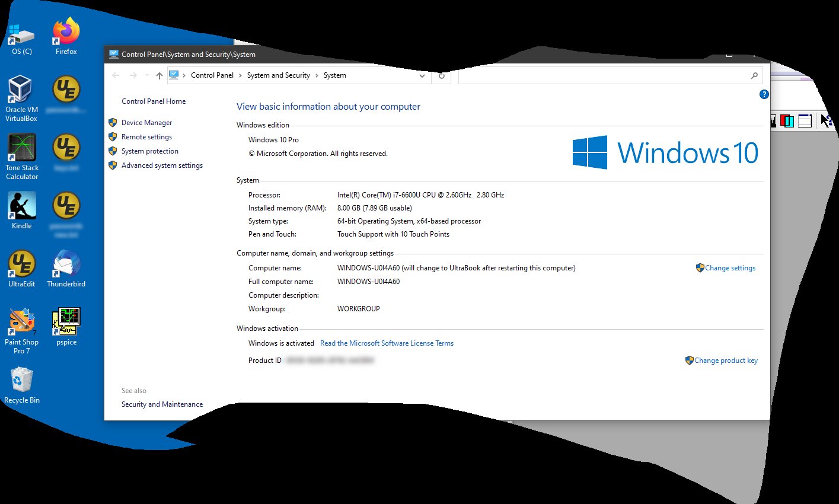Click the Back arrow in System window

click(116, 75)
